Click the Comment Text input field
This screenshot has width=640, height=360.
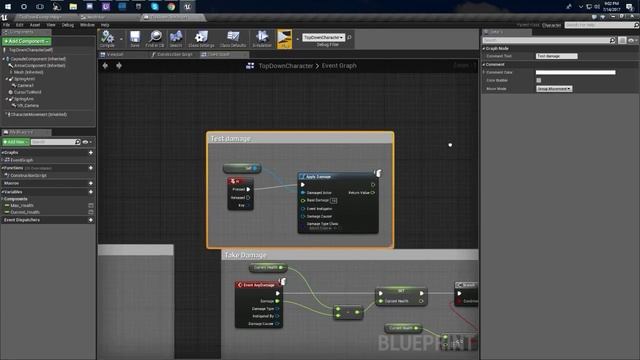click(556, 56)
